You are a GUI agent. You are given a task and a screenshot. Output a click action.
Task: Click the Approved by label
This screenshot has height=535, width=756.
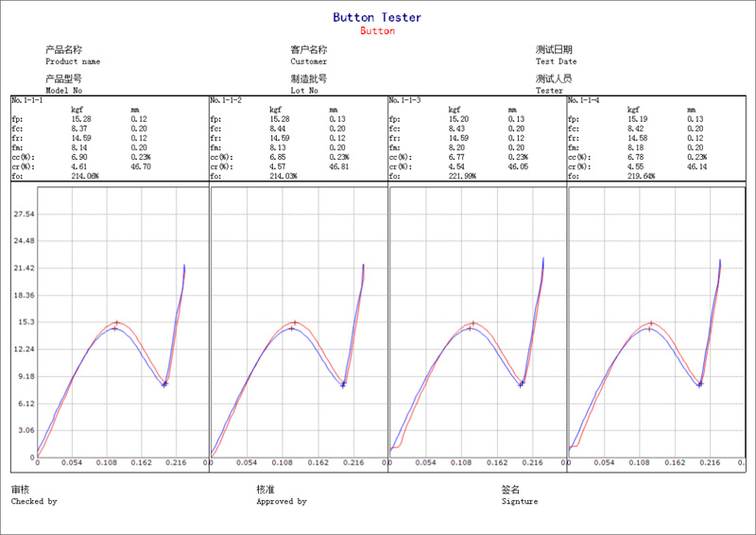[282, 502]
